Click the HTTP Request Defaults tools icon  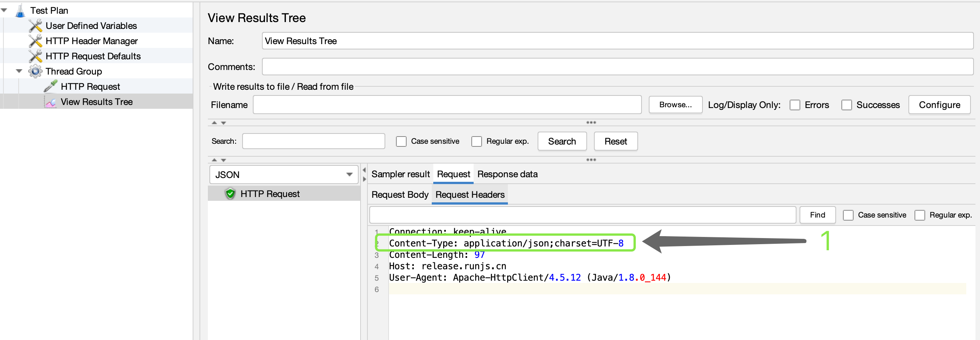[x=35, y=56]
